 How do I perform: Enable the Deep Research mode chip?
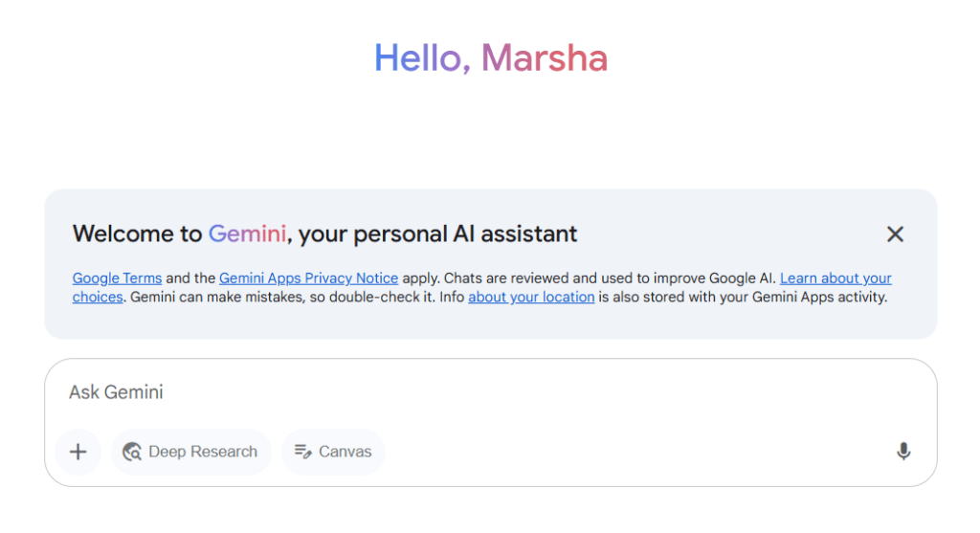pos(191,452)
